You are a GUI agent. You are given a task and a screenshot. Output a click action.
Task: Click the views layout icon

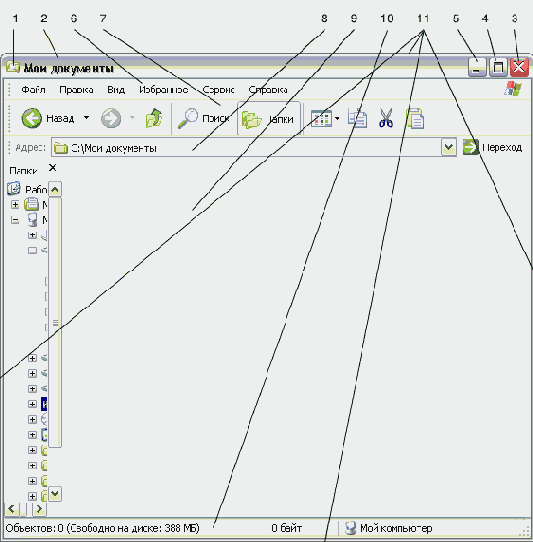tap(321, 119)
